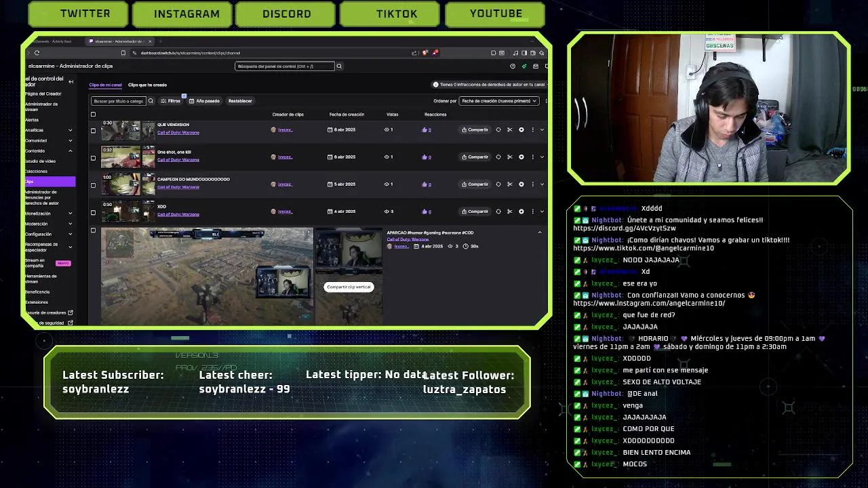Screen dimensions: 868x488
Task: Collapse the expanded APARCAO clip chevron
Action: [x=540, y=232]
